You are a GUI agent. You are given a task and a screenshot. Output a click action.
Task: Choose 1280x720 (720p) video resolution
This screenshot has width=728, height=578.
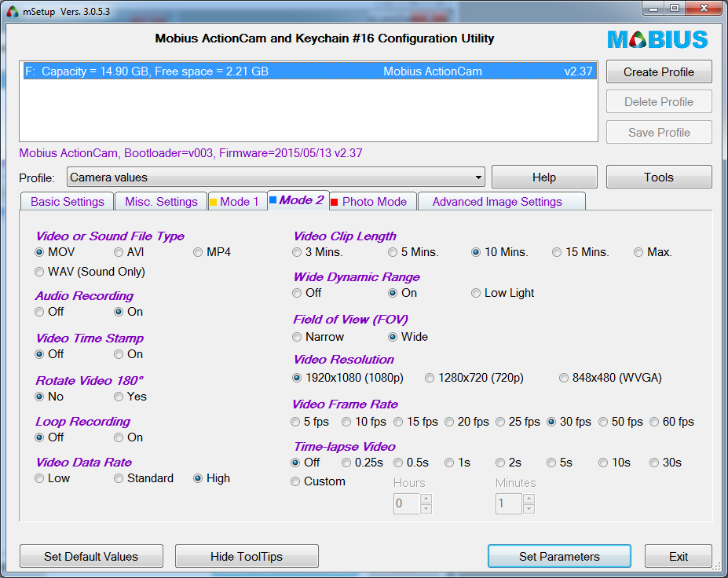pos(474,378)
